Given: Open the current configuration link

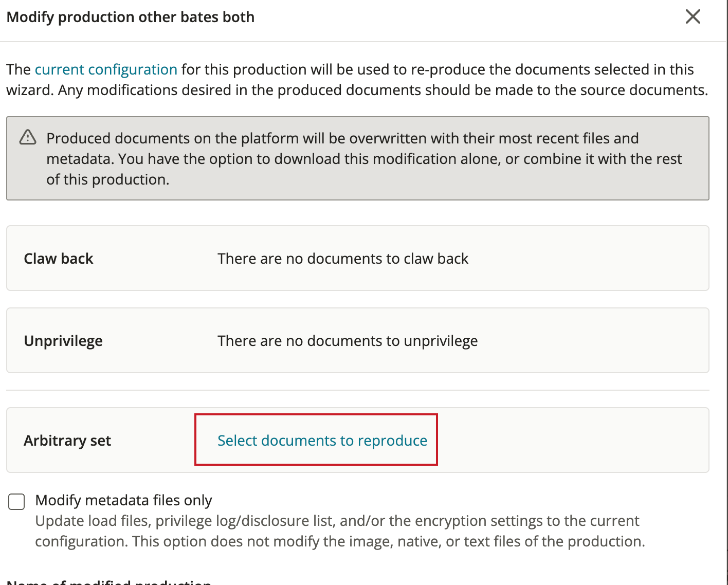Looking at the screenshot, I should [106, 69].
